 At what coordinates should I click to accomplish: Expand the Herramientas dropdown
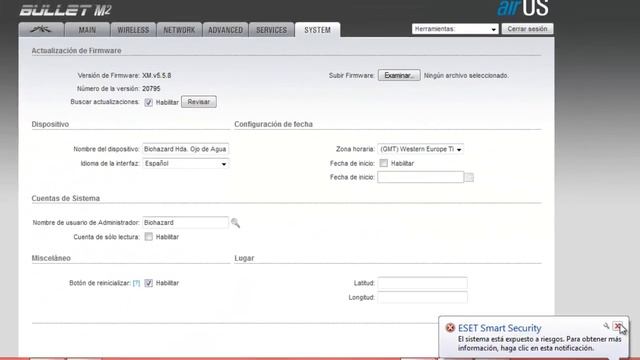click(455, 29)
